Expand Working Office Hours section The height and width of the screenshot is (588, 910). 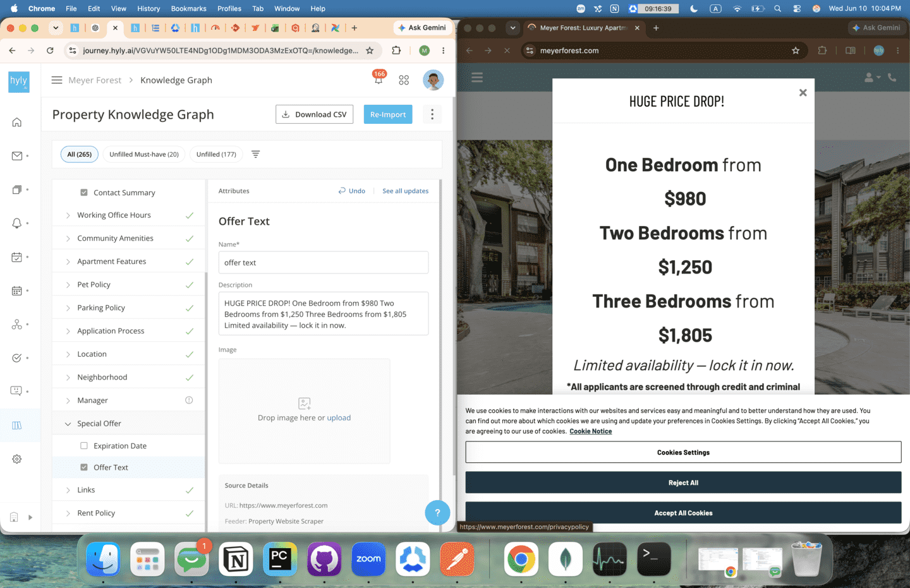(128, 215)
